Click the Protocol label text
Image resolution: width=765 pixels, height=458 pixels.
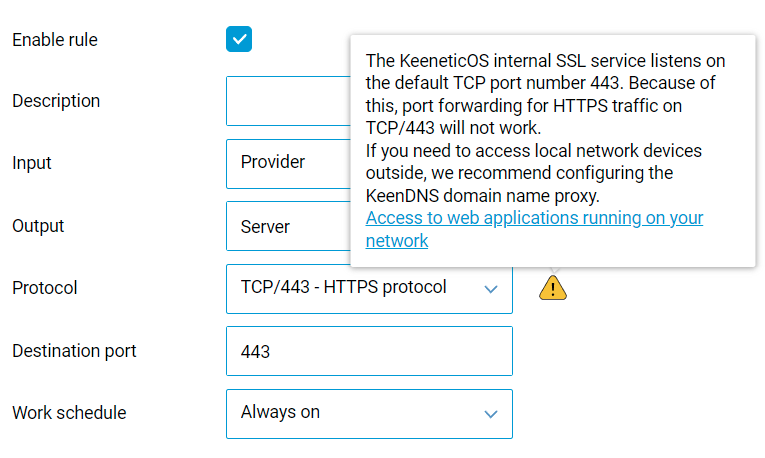coord(44,288)
